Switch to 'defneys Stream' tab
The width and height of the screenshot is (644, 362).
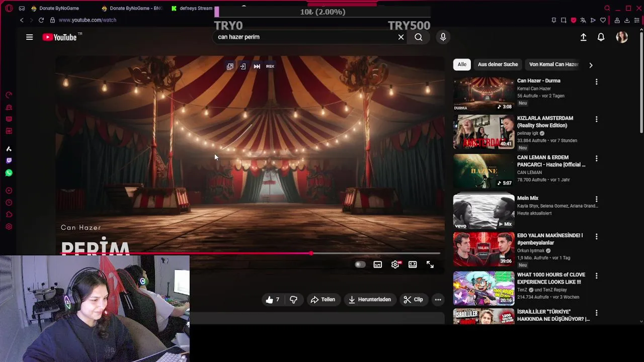[x=192, y=9]
